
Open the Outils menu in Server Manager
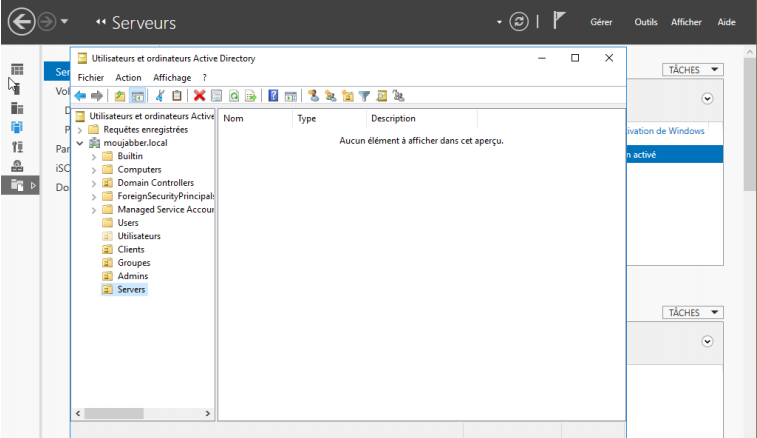coord(646,22)
